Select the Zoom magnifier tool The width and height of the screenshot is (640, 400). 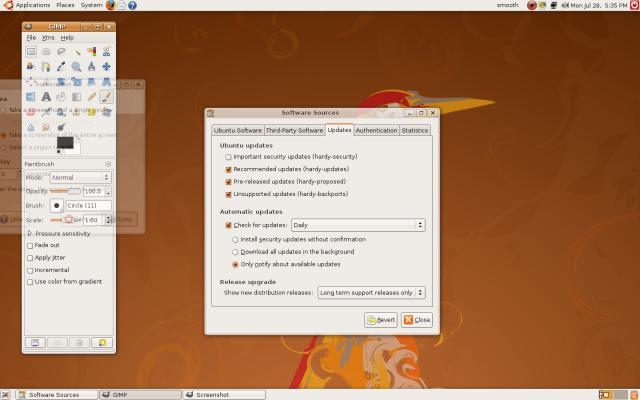pyautogui.click(x=76, y=67)
